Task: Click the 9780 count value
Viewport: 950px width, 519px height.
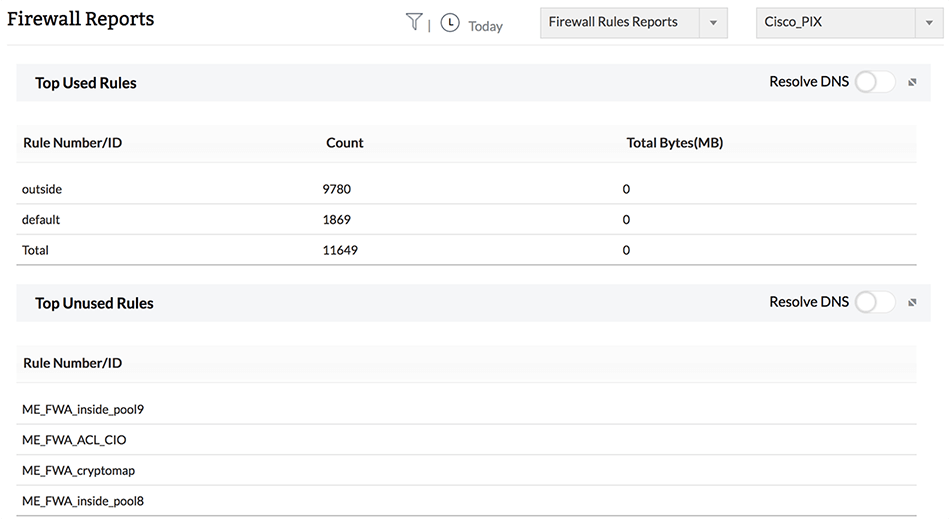Action: [x=336, y=189]
